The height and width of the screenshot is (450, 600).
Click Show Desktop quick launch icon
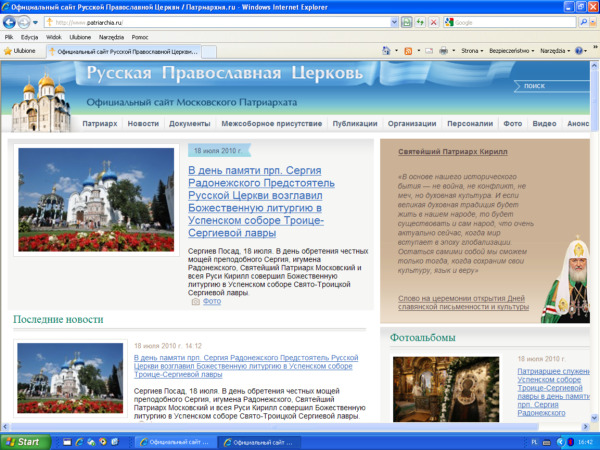(67, 442)
